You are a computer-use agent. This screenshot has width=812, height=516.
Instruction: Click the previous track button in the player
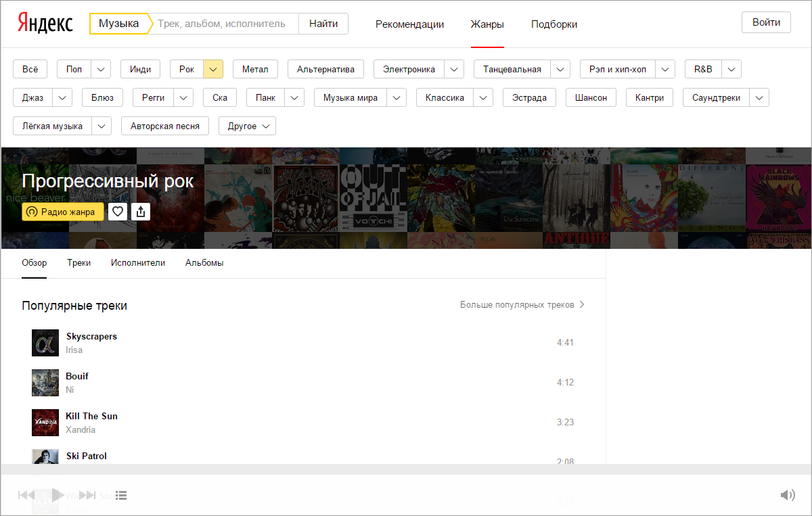tap(26, 495)
